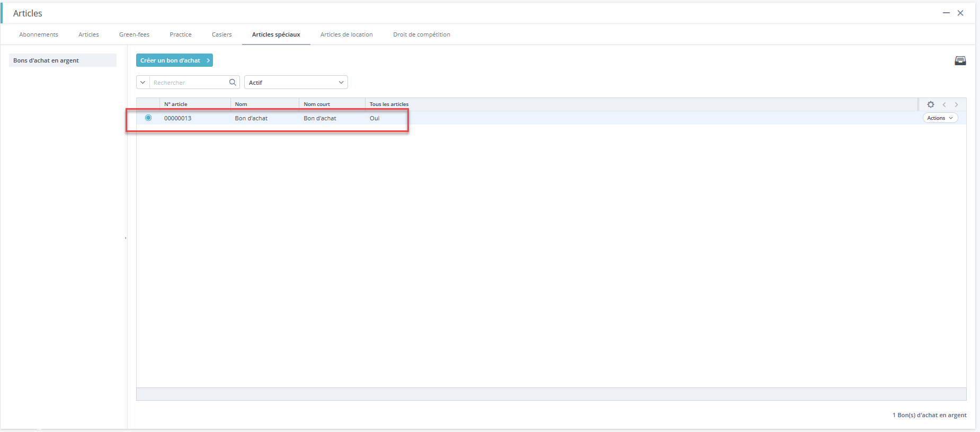
Task: Open the table settings gear icon
Action: 931,104
